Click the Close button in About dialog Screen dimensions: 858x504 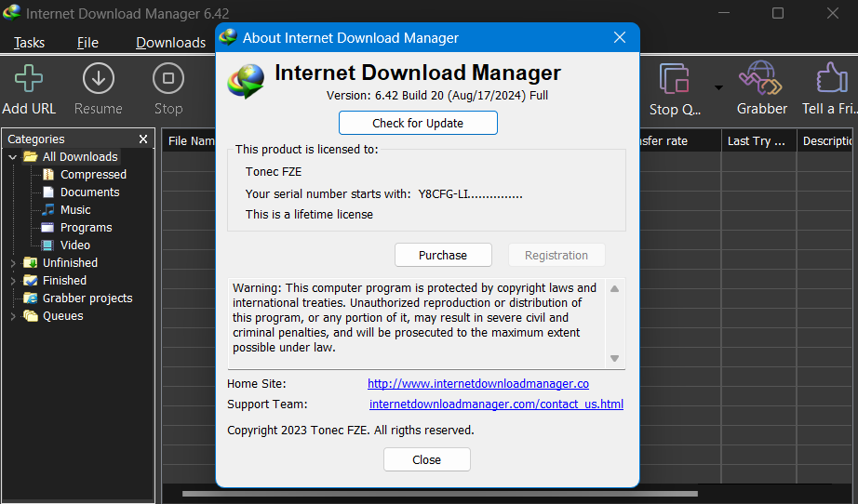tap(427, 459)
